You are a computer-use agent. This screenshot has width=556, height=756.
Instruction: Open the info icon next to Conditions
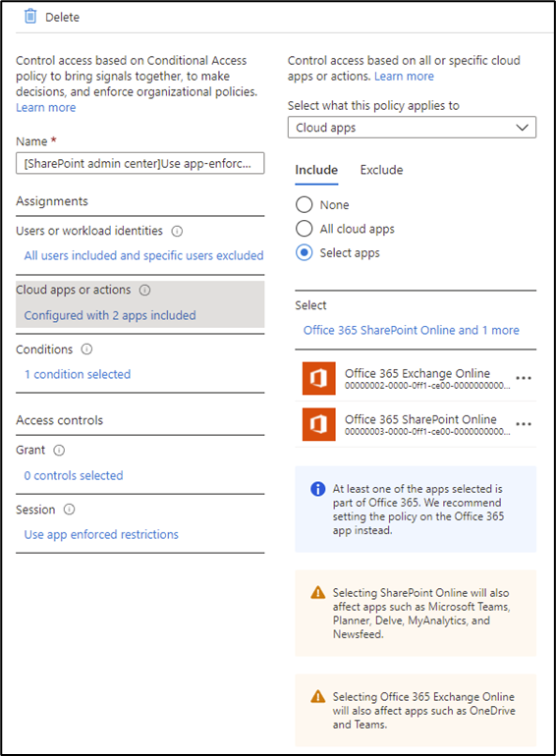[86, 350]
